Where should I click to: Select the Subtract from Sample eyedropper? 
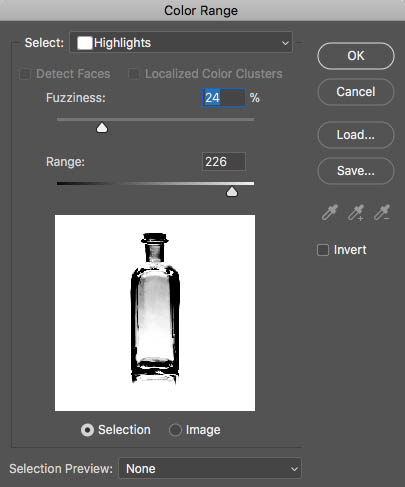click(382, 213)
